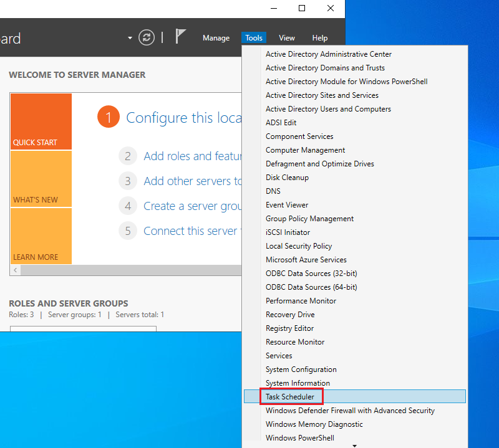The image size is (499, 448).
Task: Select the QUICK START tile
Action: 41,122
